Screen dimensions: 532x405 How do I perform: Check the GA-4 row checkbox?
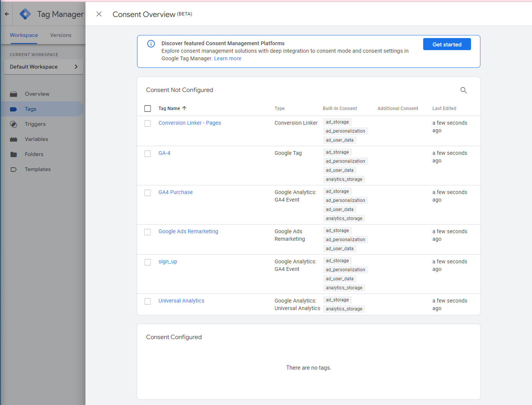pos(148,154)
